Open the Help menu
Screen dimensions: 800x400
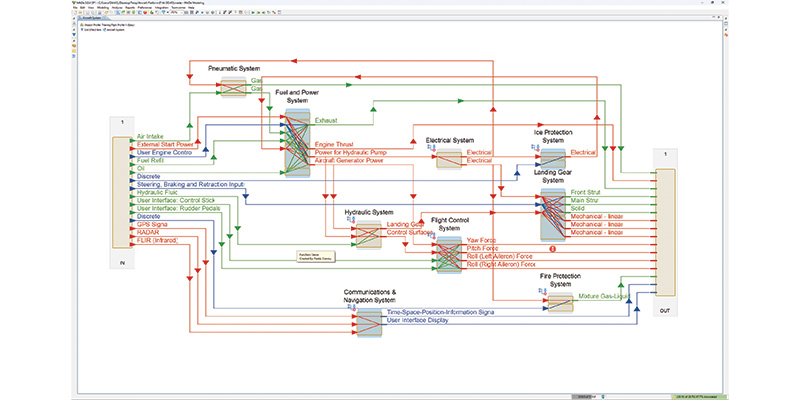point(191,8)
